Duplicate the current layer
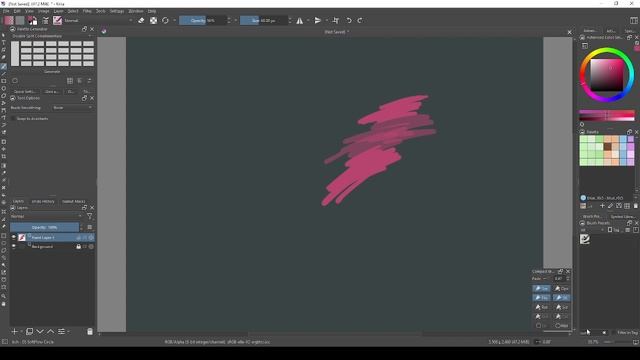This screenshot has height=360, width=640. pos(29,331)
